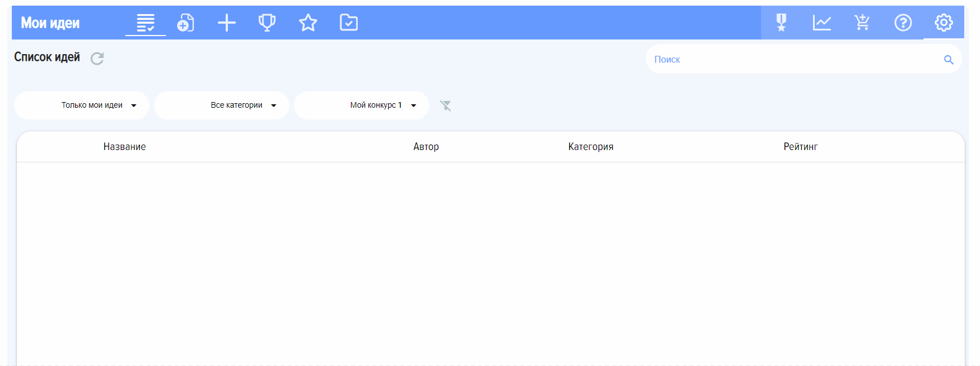Click into the "Поиск" search field
Viewport: 980px width, 366px height.
[790, 59]
